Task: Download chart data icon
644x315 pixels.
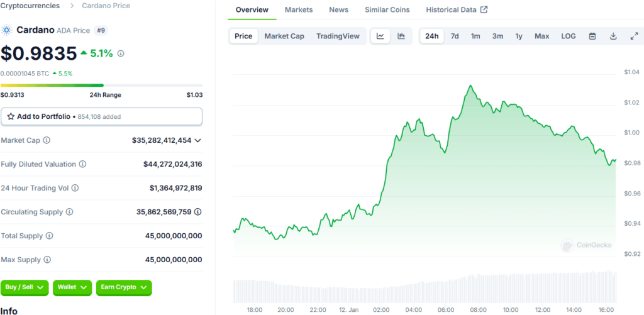Action: [x=613, y=36]
